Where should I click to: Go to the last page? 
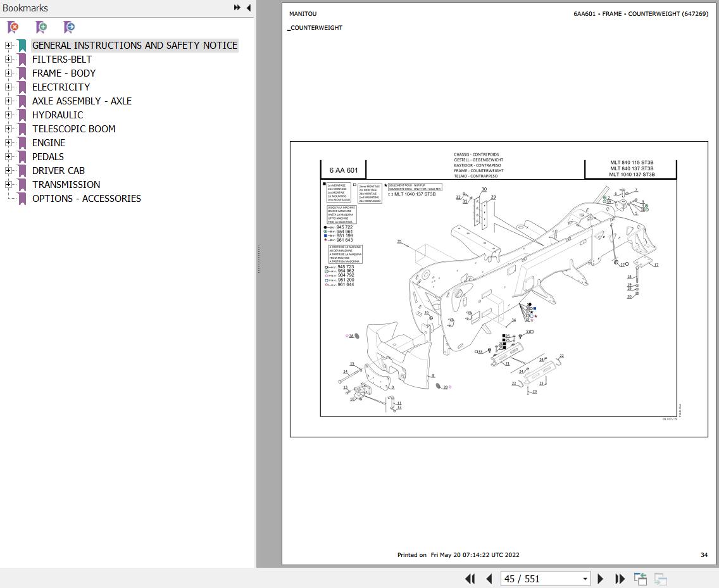[620, 579]
